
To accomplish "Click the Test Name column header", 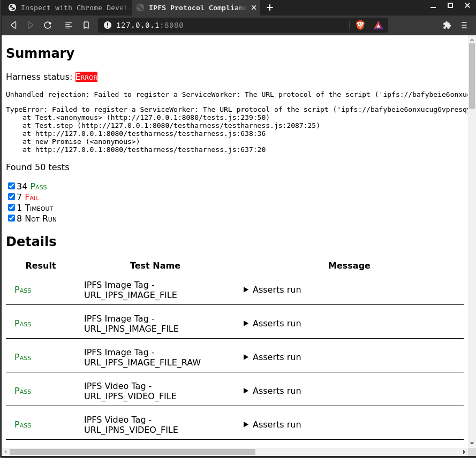I will (155, 265).
